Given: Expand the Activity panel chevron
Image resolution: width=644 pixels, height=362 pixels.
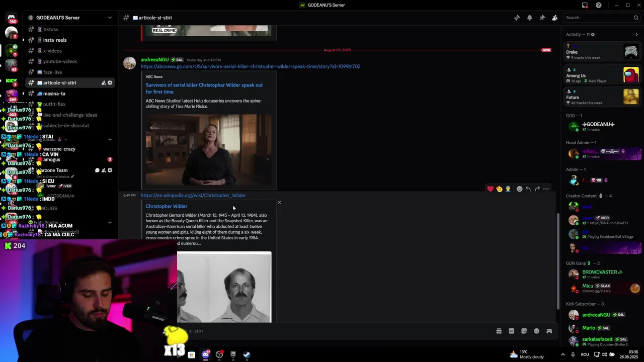Looking at the screenshot, I should coord(636,35).
